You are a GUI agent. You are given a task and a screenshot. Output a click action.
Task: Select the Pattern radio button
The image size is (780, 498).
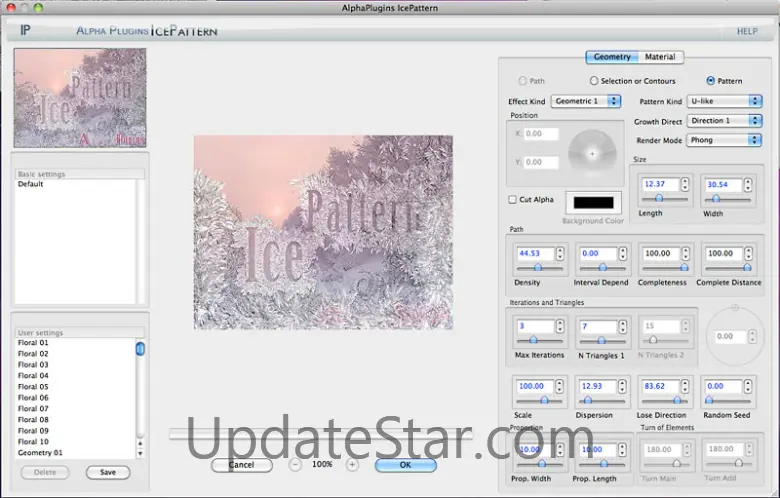[710, 81]
